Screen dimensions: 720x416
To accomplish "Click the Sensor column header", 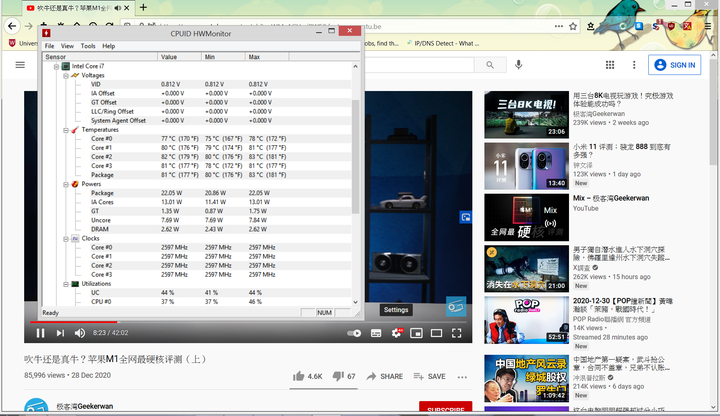I will pos(100,57).
